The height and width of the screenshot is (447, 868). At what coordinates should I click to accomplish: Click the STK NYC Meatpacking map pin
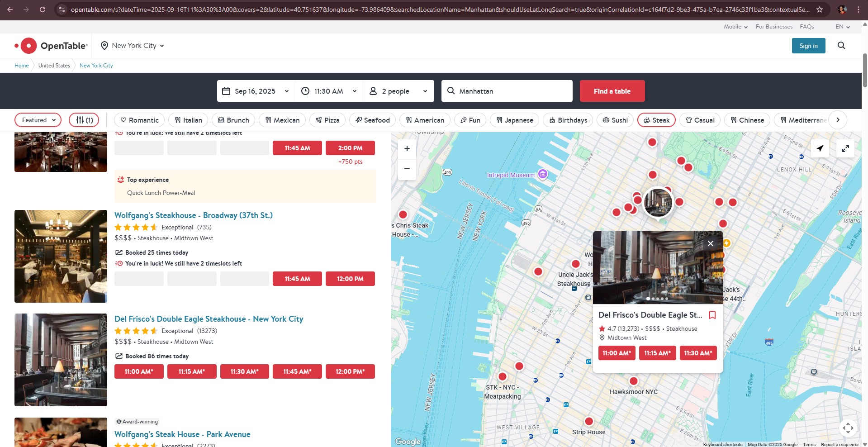[503, 376]
